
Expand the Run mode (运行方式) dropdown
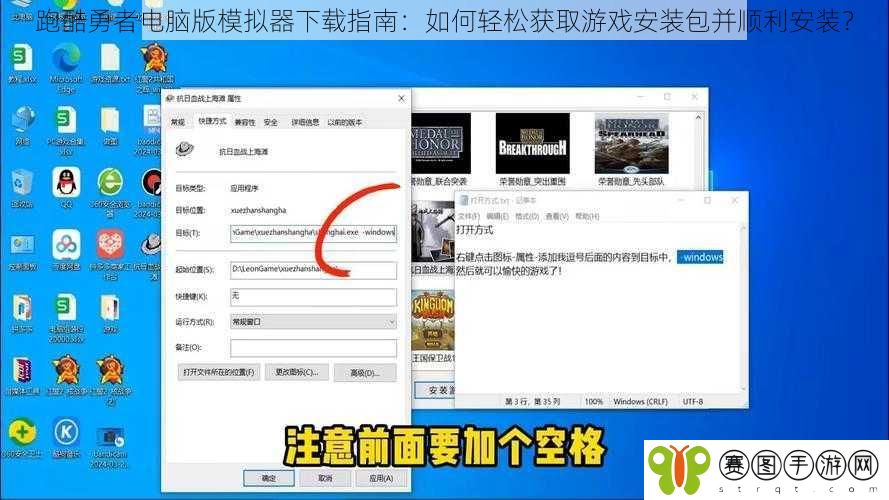point(314,322)
